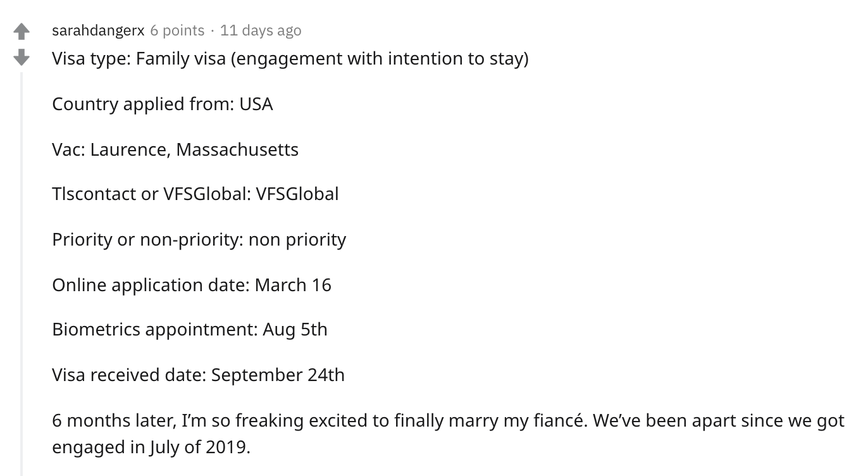The height and width of the screenshot is (476, 868).
Task: Click the "Online application date: March 16" line
Action: coord(192,285)
